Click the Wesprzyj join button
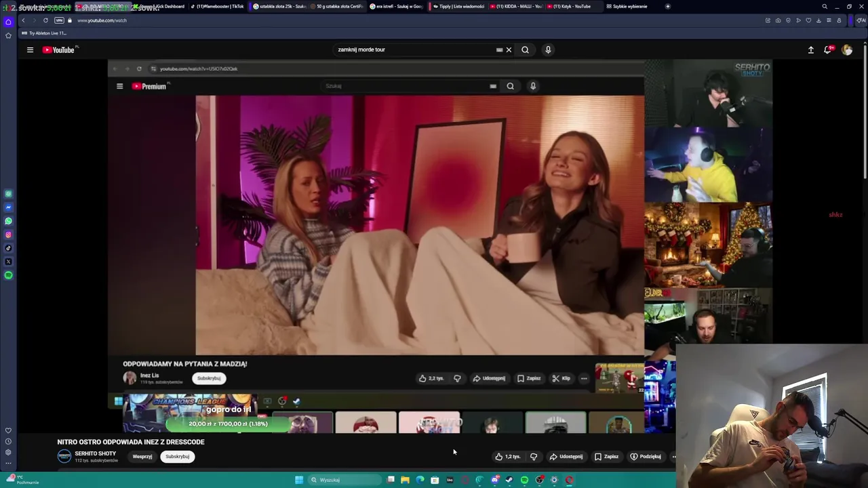This screenshot has height=488, width=868. (142, 456)
